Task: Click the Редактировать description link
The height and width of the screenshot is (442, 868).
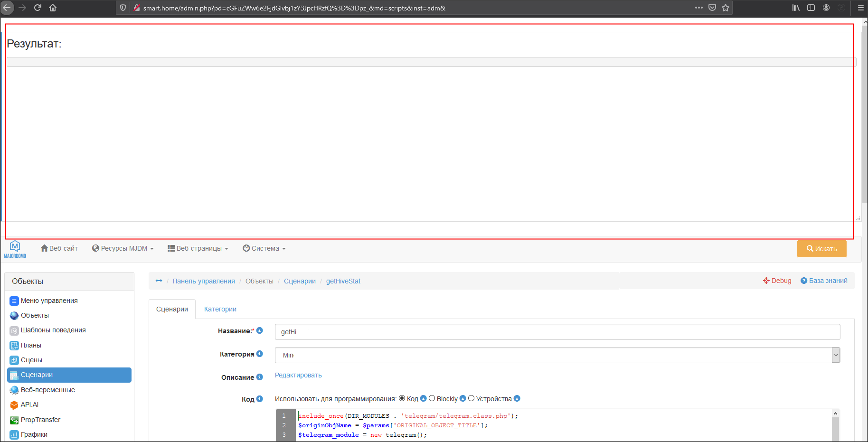Action: pyautogui.click(x=298, y=375)
